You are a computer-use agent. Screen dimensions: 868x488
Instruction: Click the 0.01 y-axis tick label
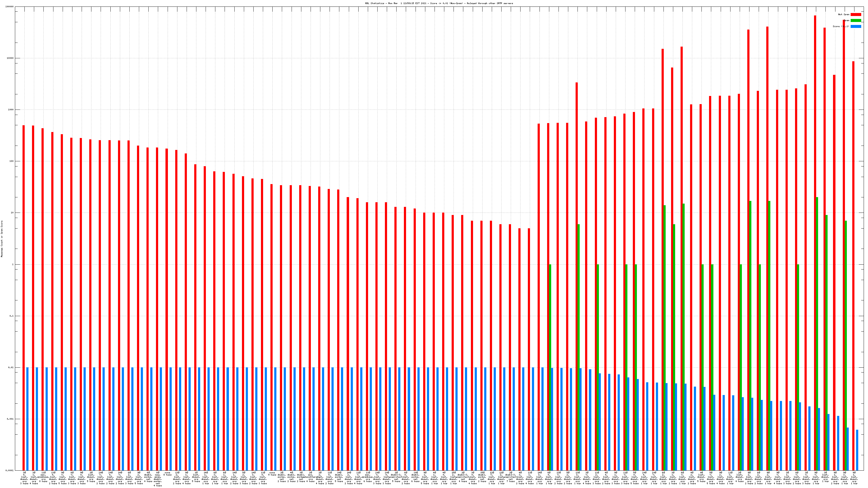(x=11, y=367)
